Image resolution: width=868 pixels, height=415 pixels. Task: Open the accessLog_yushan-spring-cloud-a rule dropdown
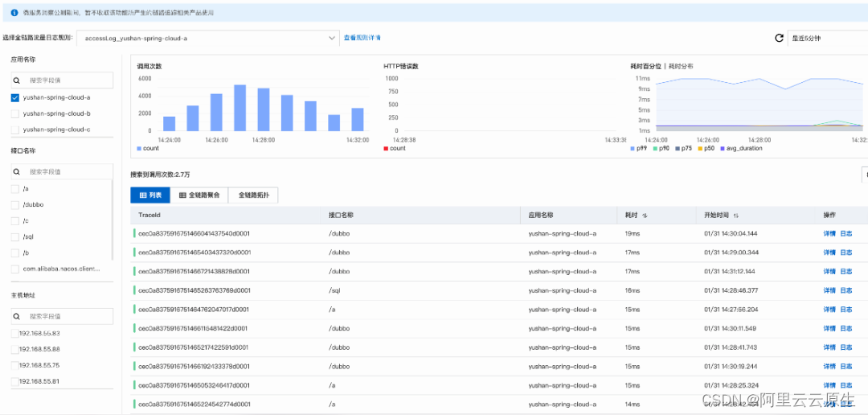point(207,39)
